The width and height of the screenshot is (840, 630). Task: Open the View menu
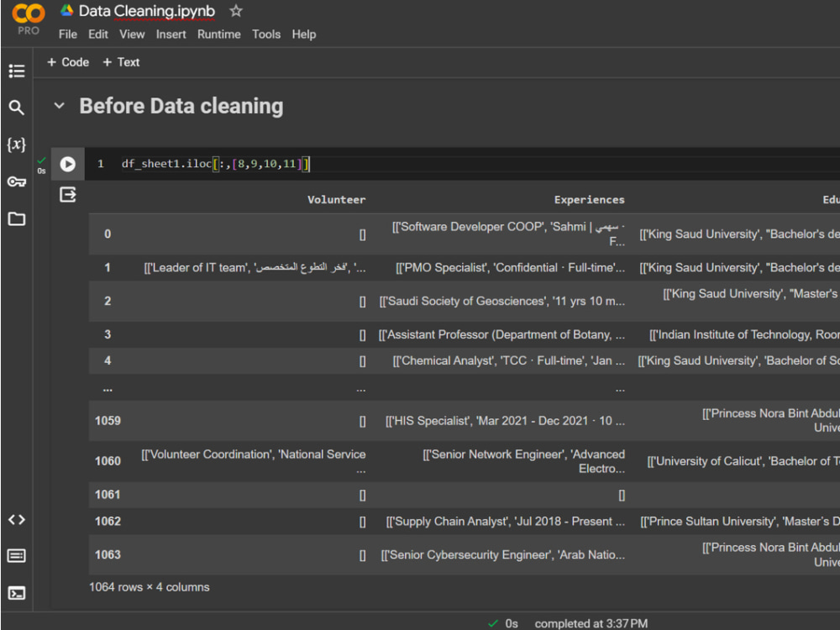(132, 34)
